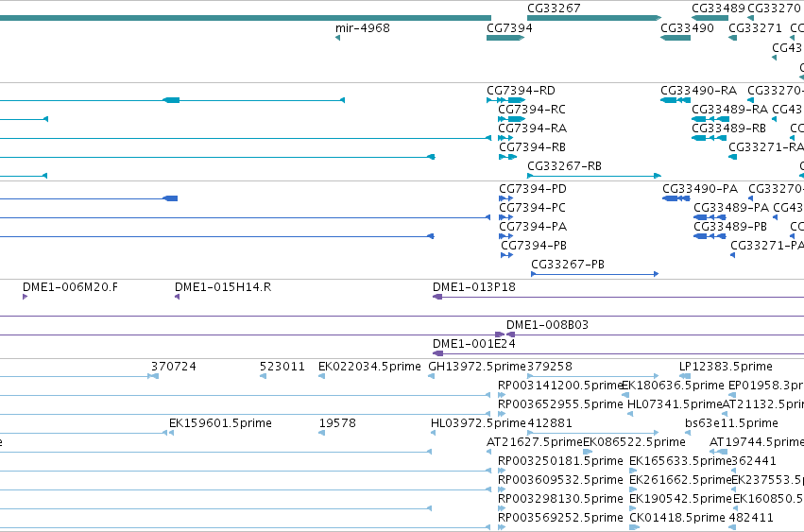Screen dimensions: 804x532
Task: Click the CG33267-RB transcript label
Action: [x=564, y=166]
